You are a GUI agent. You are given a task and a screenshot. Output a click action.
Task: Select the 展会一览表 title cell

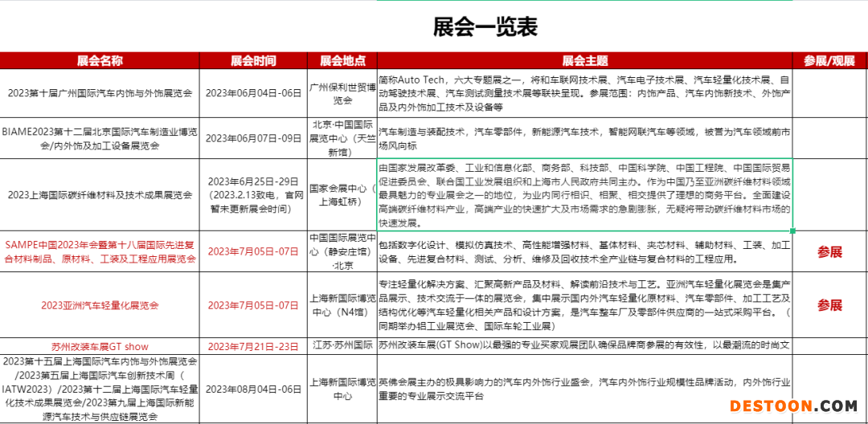(x=485, y=26)
